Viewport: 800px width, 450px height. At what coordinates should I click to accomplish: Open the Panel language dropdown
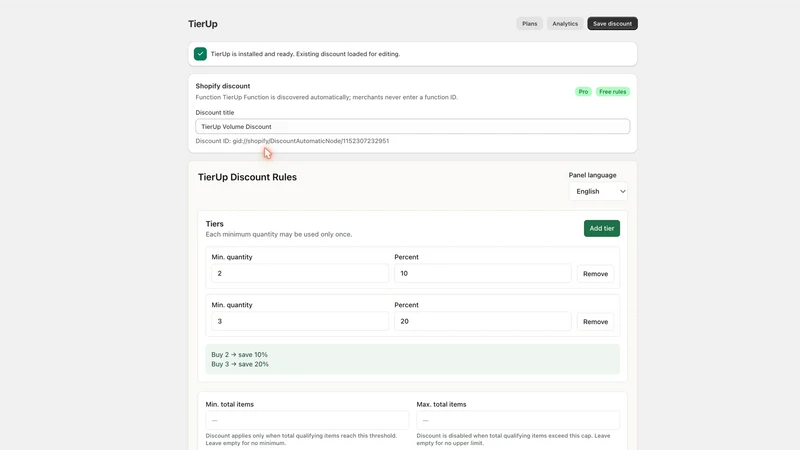point(598,191)
